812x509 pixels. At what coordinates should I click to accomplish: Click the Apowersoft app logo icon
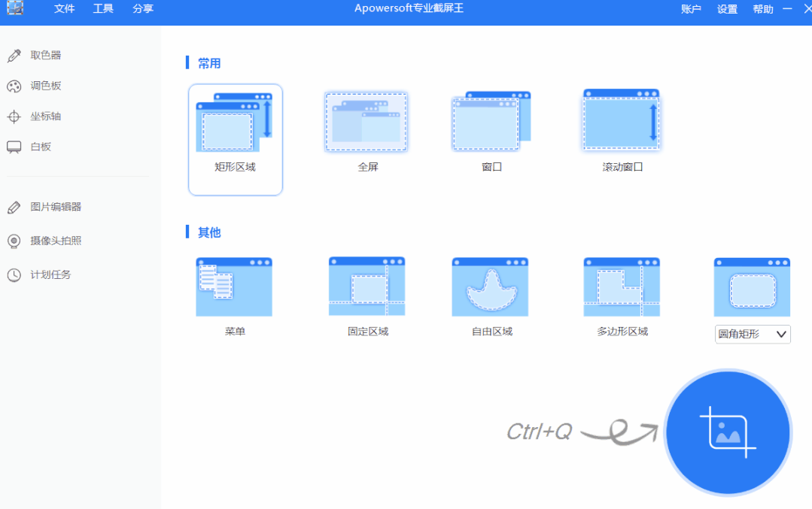point(15,8)
